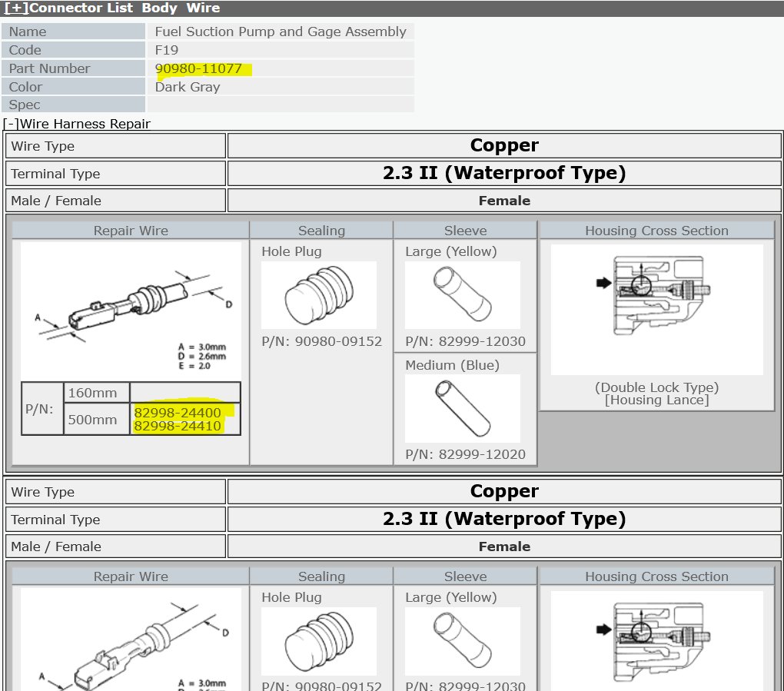Screen dimensions: 784x691
Task: Click the lower Hole Plug label
Action: 291,597
